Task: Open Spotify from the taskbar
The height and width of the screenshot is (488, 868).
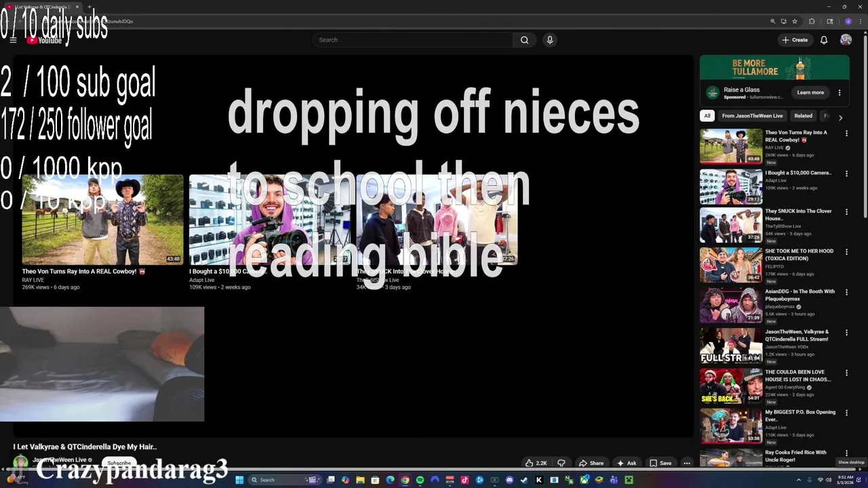Action: point(420,480)
